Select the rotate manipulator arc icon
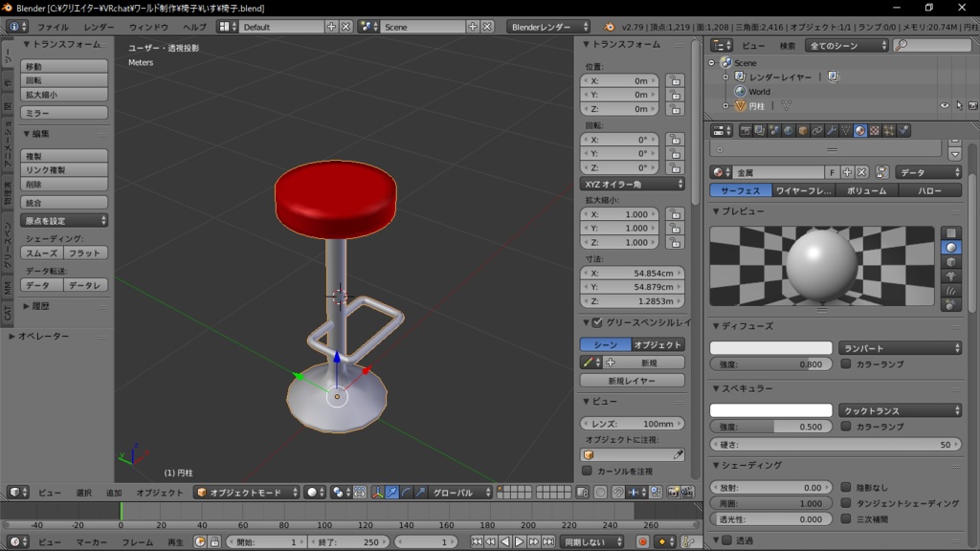This screenshot has height=551, width=980. pyautogui.click(x=406, y=493)
